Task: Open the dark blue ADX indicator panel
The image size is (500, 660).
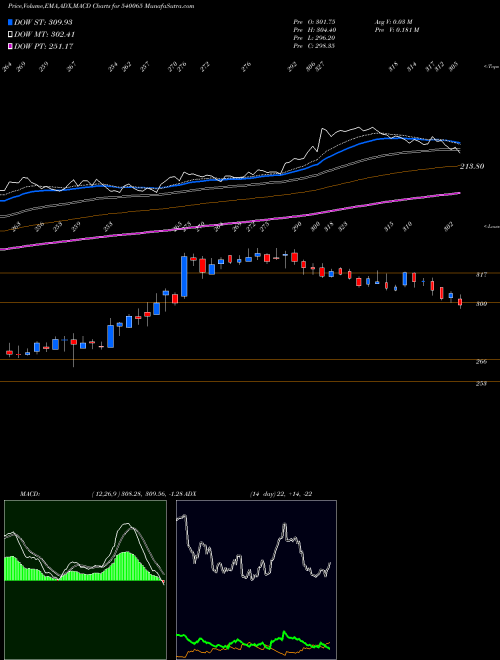Action: click(256, 580)
